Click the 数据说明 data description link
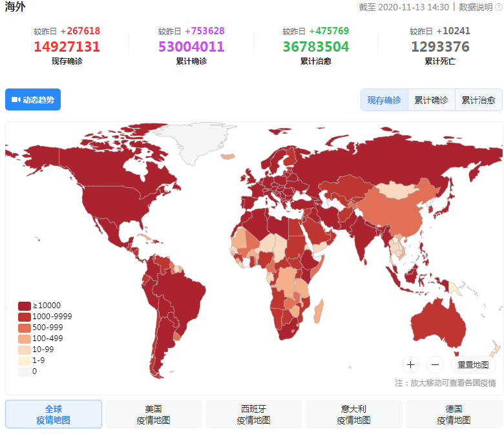The width and height of the screenshot is (504, 438). 476,7
